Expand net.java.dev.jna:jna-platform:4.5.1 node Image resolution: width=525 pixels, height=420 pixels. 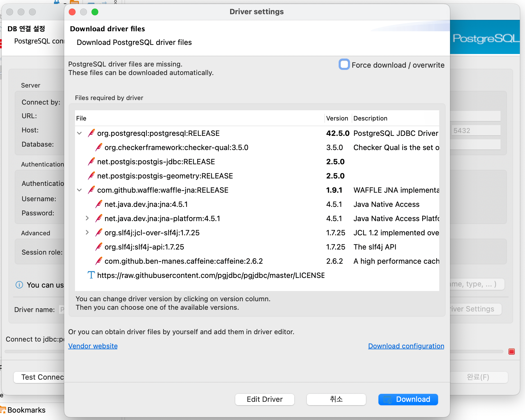tap(87, 218)
